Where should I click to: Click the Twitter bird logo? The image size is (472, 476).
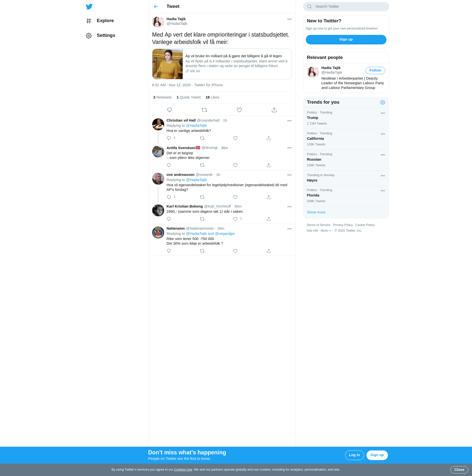pyautogui.click(x=89, y=6)
